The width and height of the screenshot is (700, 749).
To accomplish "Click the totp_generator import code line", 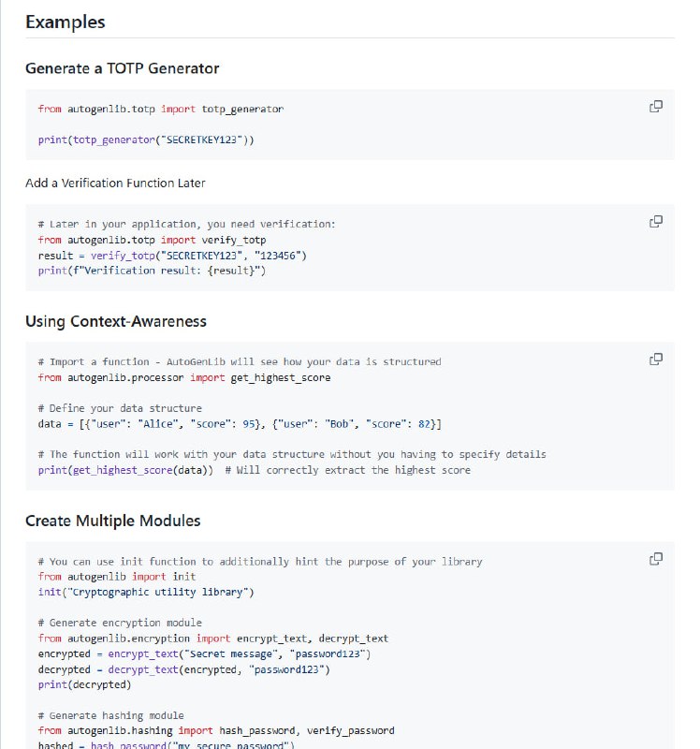I will (160, 110).
